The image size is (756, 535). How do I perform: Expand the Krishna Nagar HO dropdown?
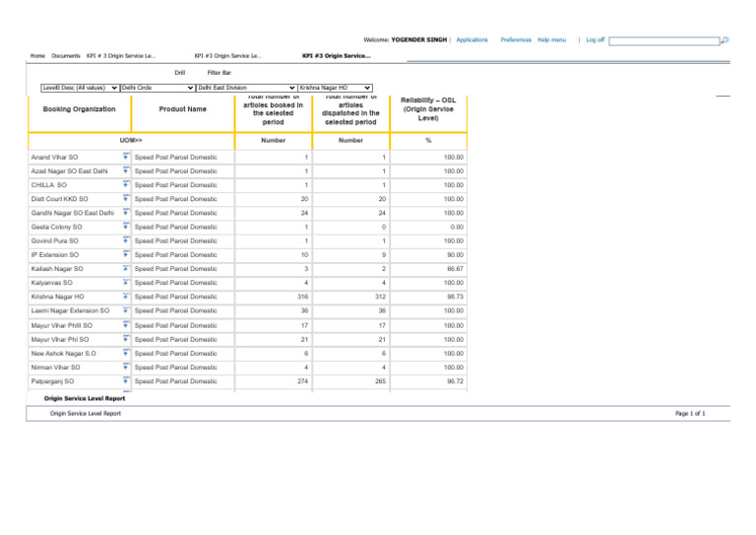(334, 88)
